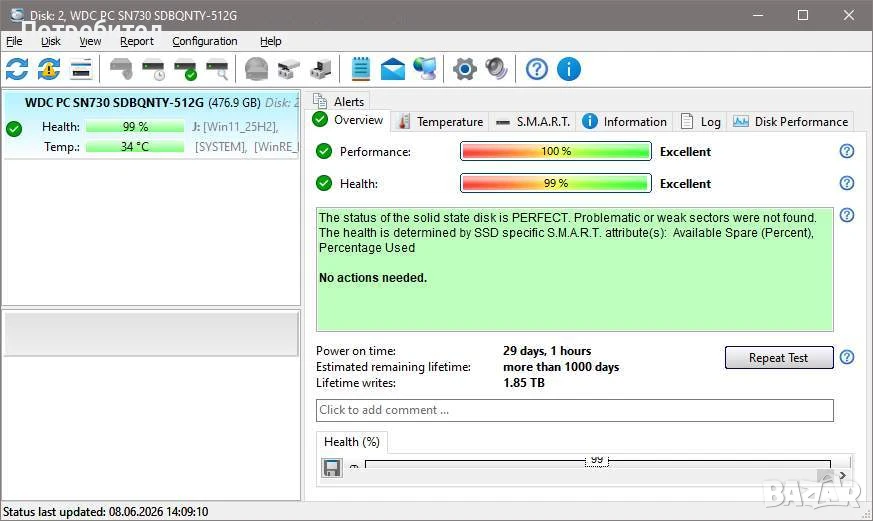The image size is (873, 521).
Task: Switch to the Alerts tab
Action: click(339, 101)
